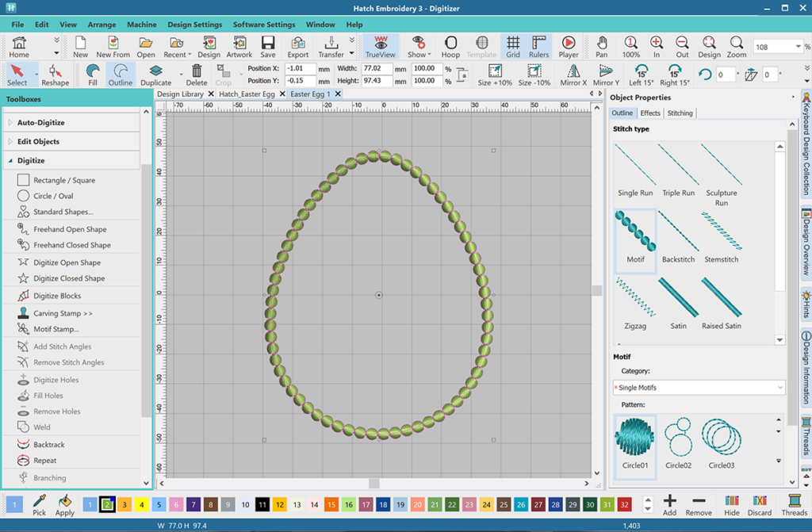Pick the Satin stitch type
This screenshot has width=812, height=532.
click(x=678, y=301)
